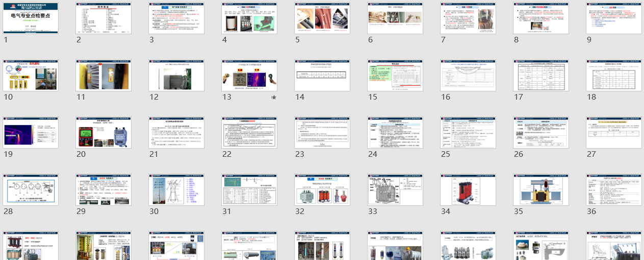Viewport: 644px width, 260px height.
Task: Select slide 4 thumbnail with three photos
Action: point(249,18)
